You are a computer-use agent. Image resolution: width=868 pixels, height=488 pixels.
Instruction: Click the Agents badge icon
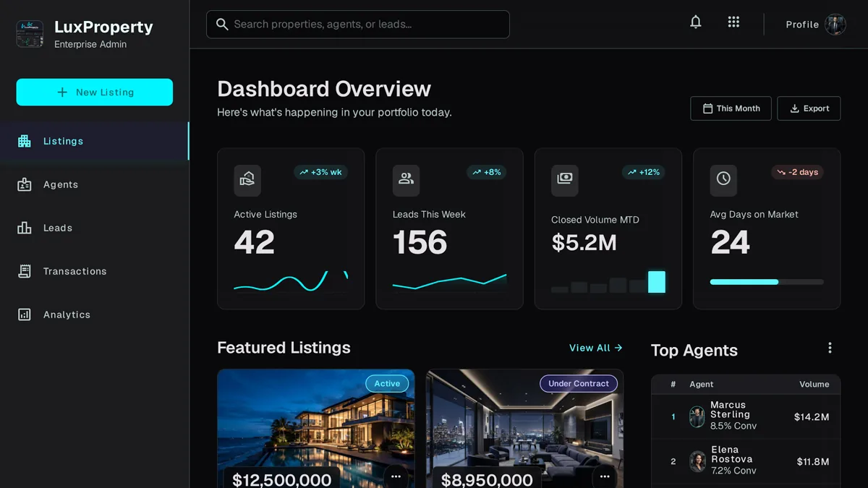coord(25,184)
